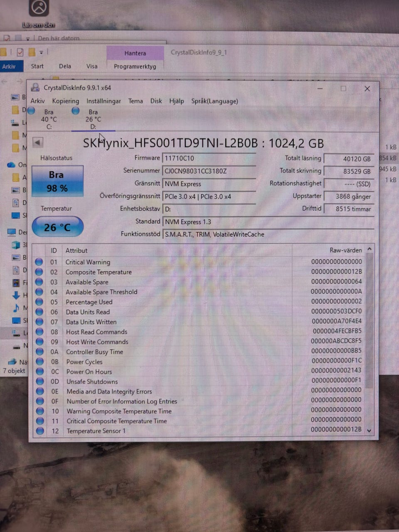Click the status circle for Critical Warning
The width and height of the screenshot is (399, 532).
click(x=39, y=262)
